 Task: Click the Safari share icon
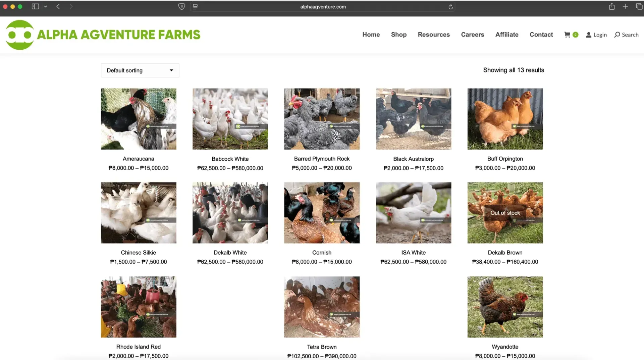pyautogui.click(x=612, y=6)
